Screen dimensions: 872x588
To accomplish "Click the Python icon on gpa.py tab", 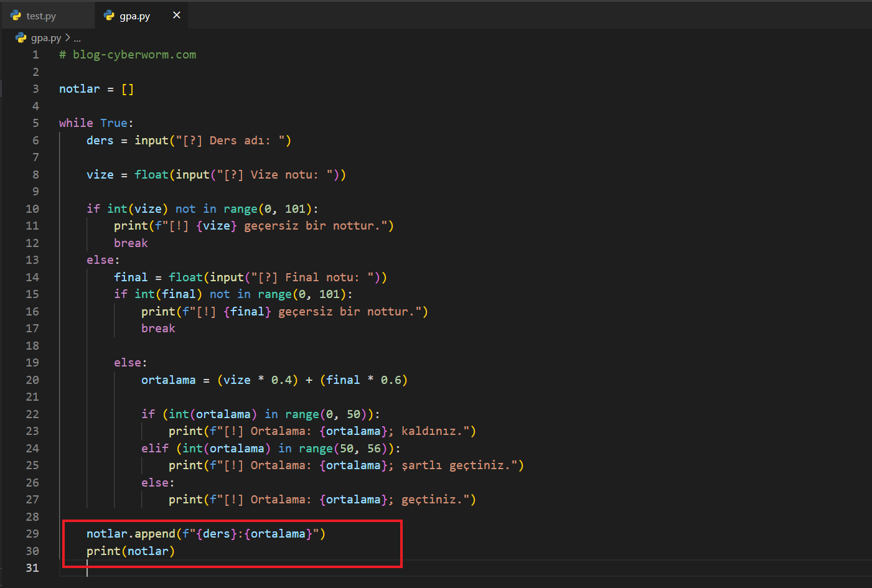I will pyautogui.click(x=110, y=16).
